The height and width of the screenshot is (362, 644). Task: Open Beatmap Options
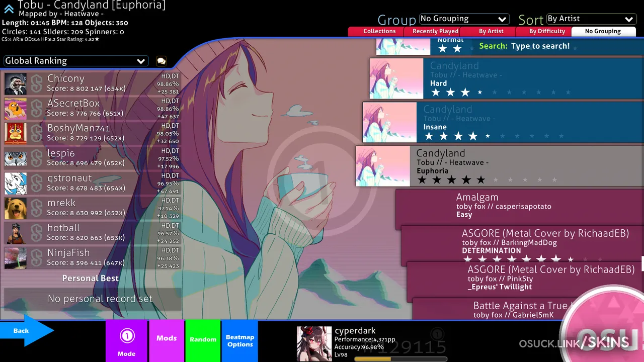240,341
